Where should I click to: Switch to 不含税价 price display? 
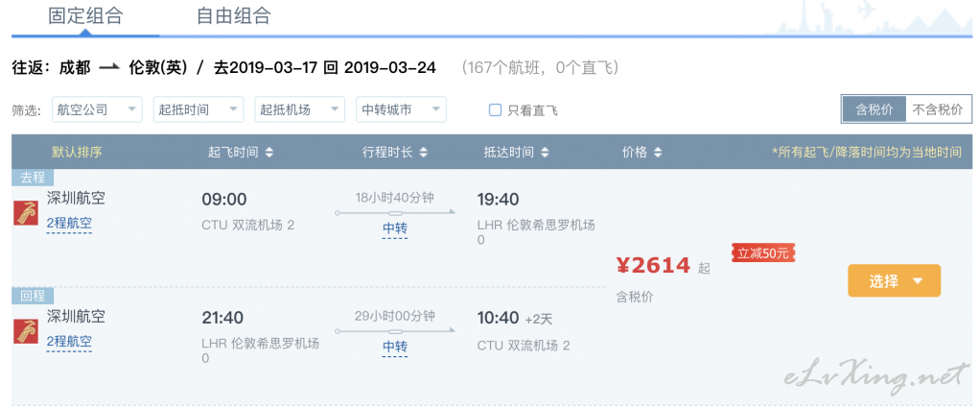click(x=938, y=109)
